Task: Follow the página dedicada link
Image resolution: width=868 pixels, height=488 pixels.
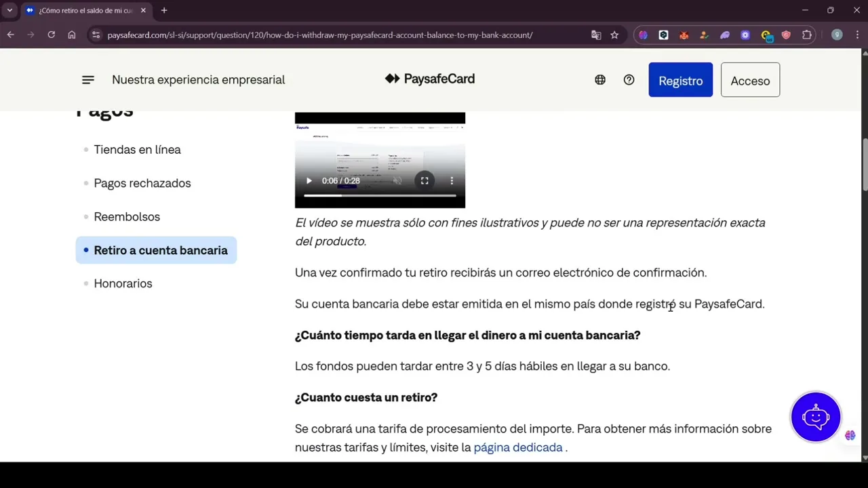Action: [x=518, y=447]
